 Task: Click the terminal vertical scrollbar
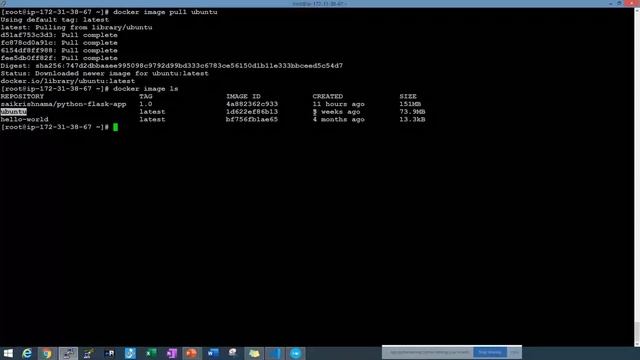point(637,177)
